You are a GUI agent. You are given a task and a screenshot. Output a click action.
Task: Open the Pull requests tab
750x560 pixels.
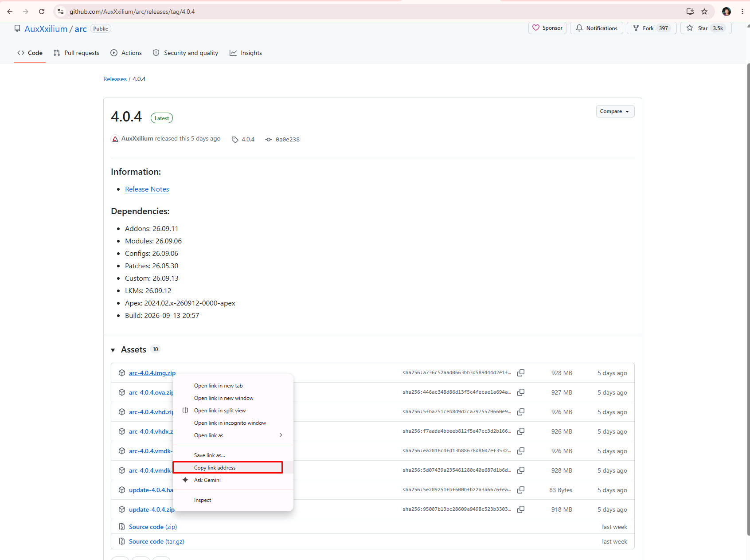pos(76,53)
